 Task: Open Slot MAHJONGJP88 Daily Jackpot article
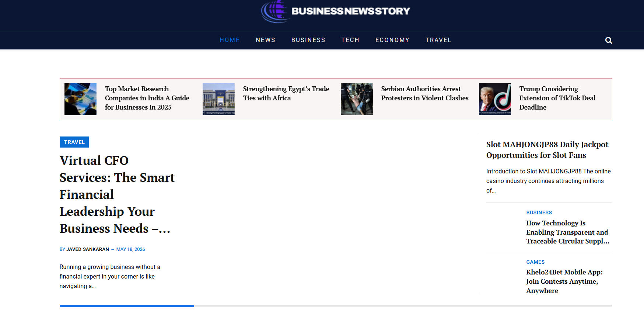click(x=547, y=150)
